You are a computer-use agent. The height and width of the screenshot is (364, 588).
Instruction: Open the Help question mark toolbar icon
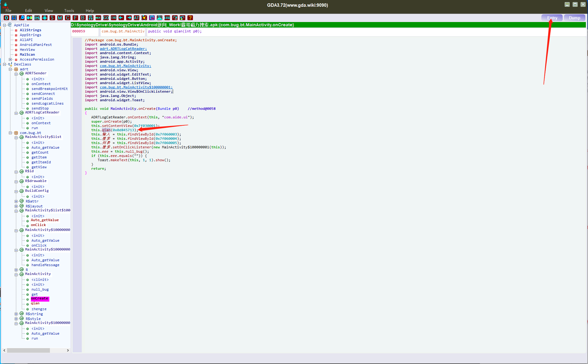[190, 18]
